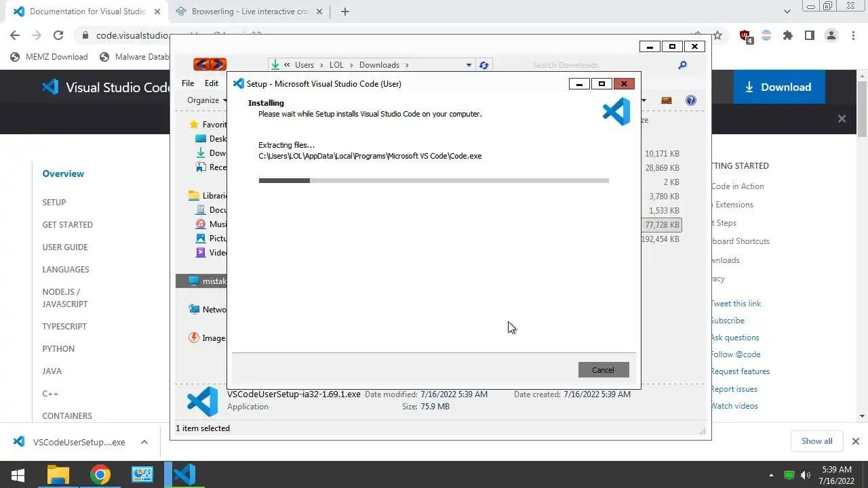Open the uBlock Origin extension icon
Image resolution: width=868 pixels, height=488 pixels.
click(745, 36)
